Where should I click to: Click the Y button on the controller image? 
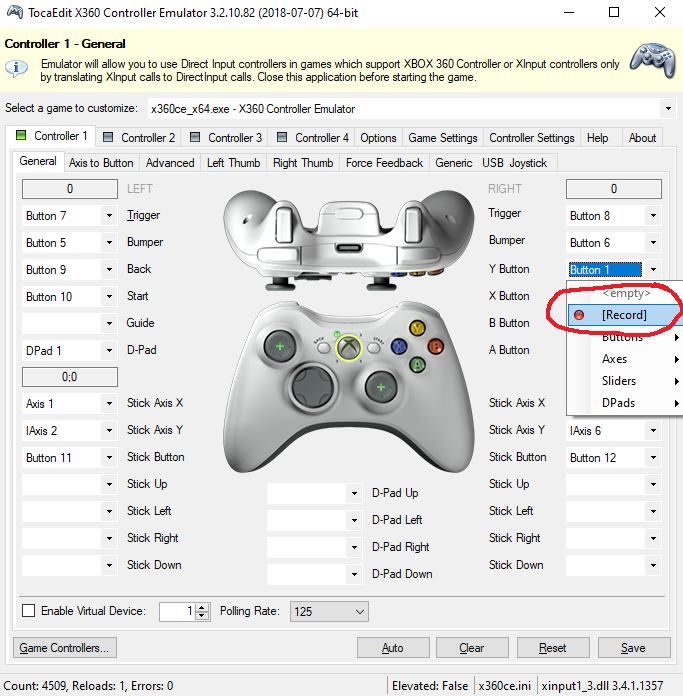[x=417, y=328]
